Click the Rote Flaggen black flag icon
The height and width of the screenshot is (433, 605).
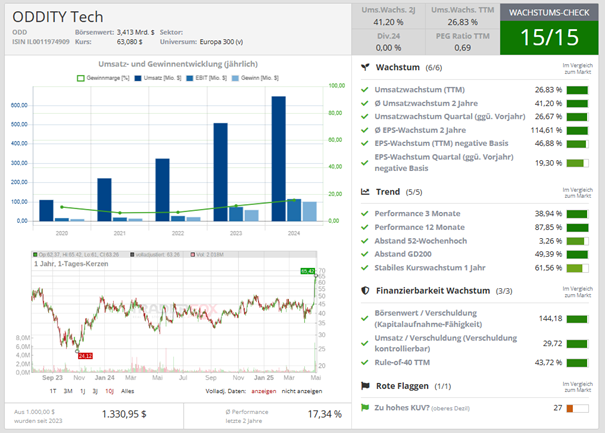365,386
